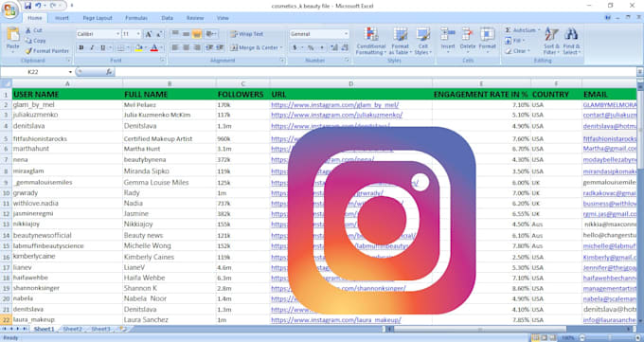Copy the selected cells
The height and width of the screenshot is (342, 644).
35,41
